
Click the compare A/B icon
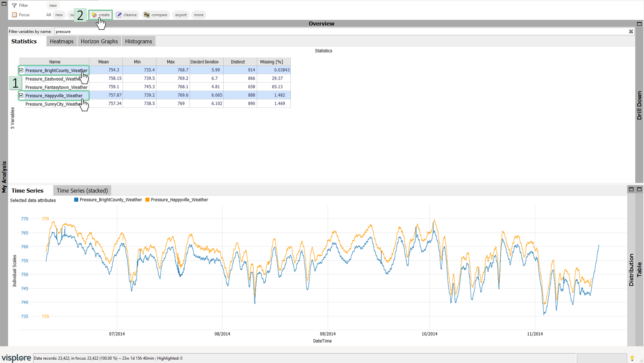pyautogui.click(x=147, y=15)
